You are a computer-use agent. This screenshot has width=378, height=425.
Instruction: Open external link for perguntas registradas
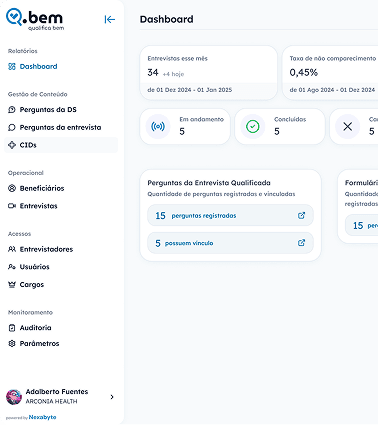click(x=301, y=215)
